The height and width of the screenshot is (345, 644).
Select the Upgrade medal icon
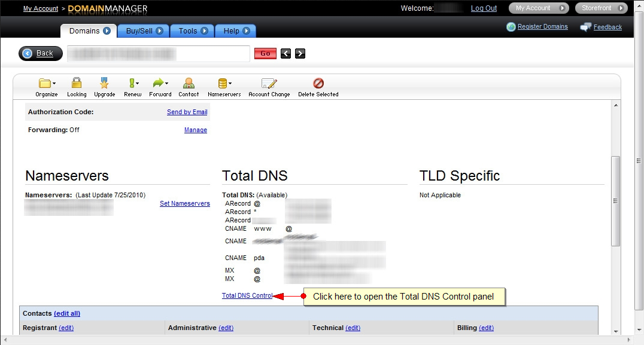pyautogui.click(x=104, y=83)
